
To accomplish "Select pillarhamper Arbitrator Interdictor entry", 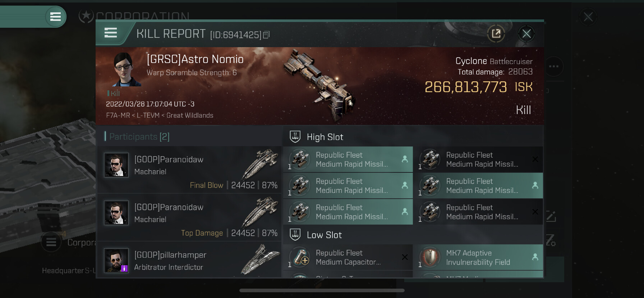I will (189, 260).
